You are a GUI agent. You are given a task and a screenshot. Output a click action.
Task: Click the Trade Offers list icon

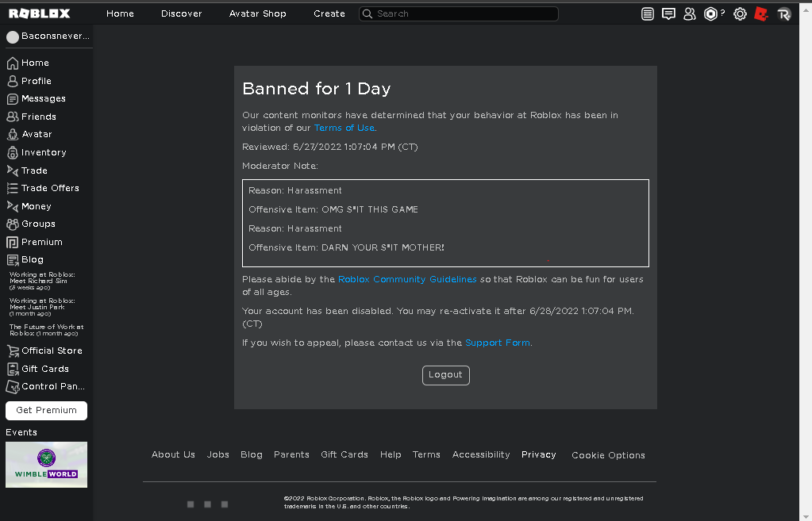[13, 188]
